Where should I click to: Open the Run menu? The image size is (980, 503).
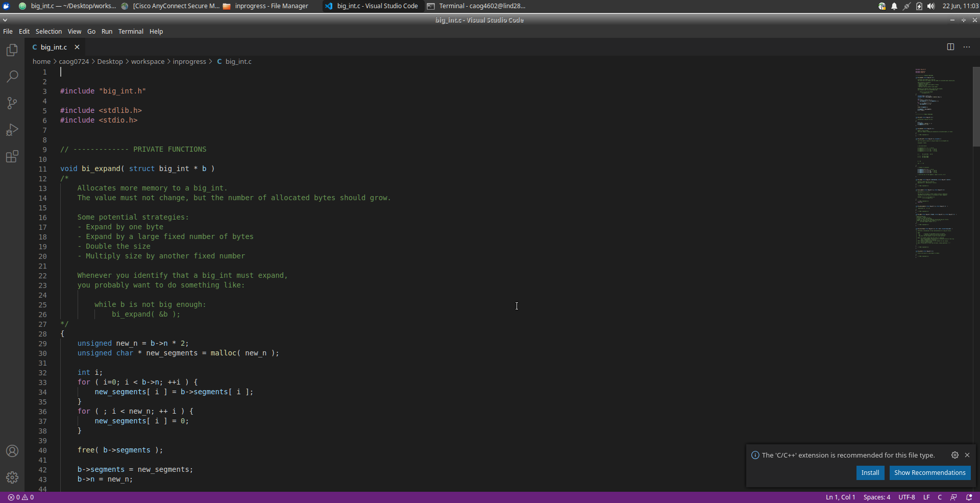(x=107, y=32)
